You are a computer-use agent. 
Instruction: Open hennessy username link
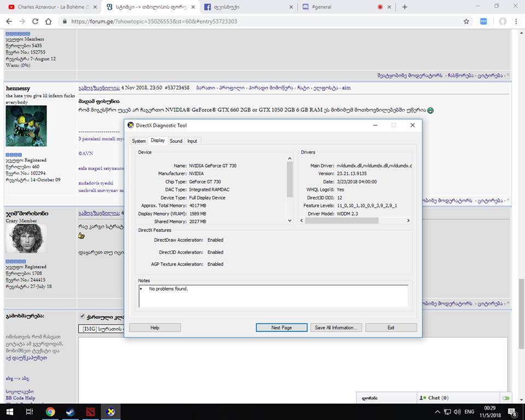[18, 89]
